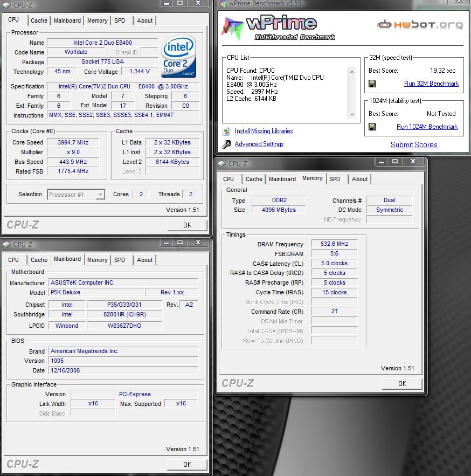The height and width of the screenshot is (476, 471).
Task: Click the CPU-Z title icon of Mainboard window
Action: (x=6, y=244)
